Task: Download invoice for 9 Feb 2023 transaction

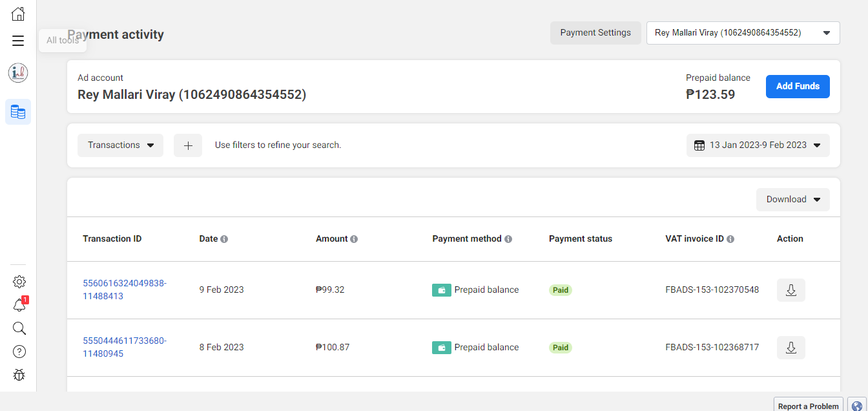Action: click(x=790, y=290)
